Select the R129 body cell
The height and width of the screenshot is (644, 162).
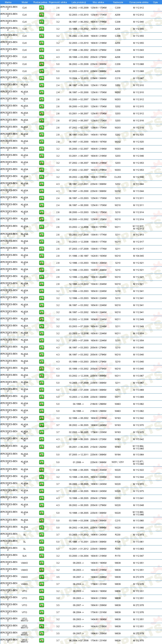click(118, 542)
